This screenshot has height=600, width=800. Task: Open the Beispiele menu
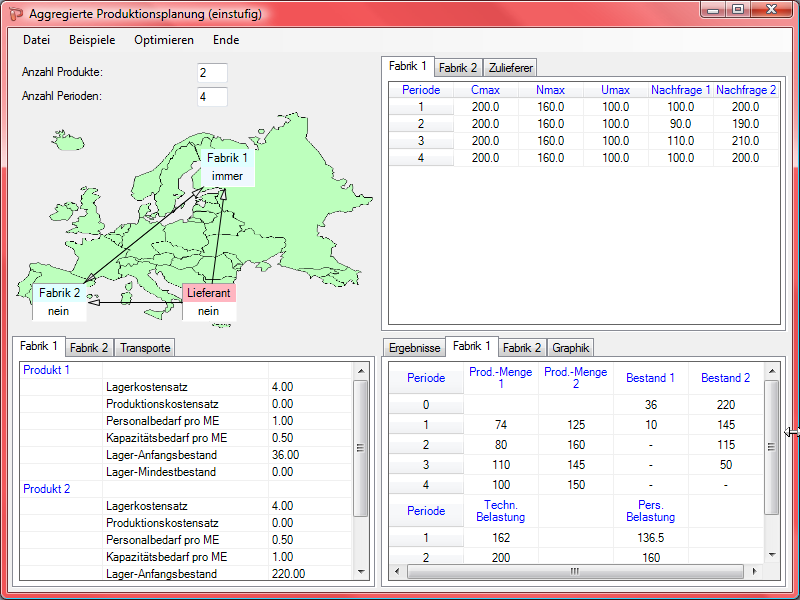92,40
